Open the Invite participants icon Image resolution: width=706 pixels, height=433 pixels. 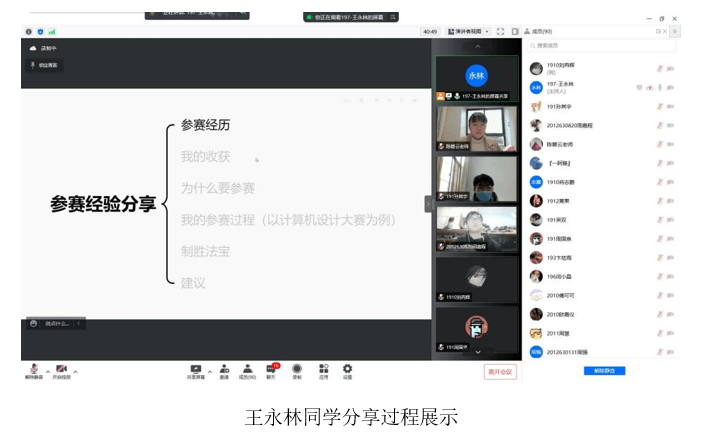click(223, 370)
